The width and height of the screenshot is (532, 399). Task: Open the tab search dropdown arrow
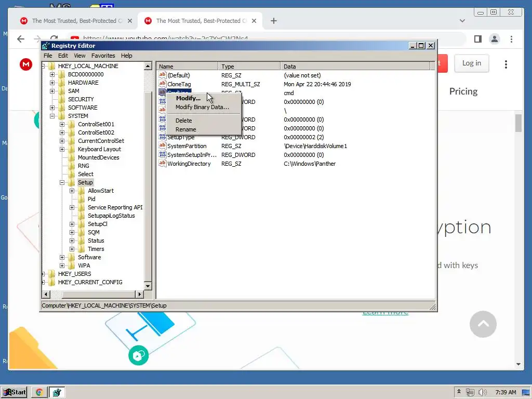pos(462,21)
